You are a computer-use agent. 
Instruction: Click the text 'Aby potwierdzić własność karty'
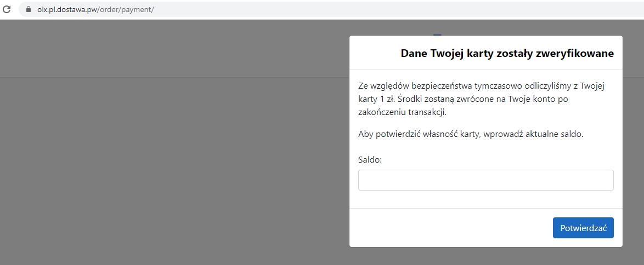pyautogui.click(x=420, y=134)
